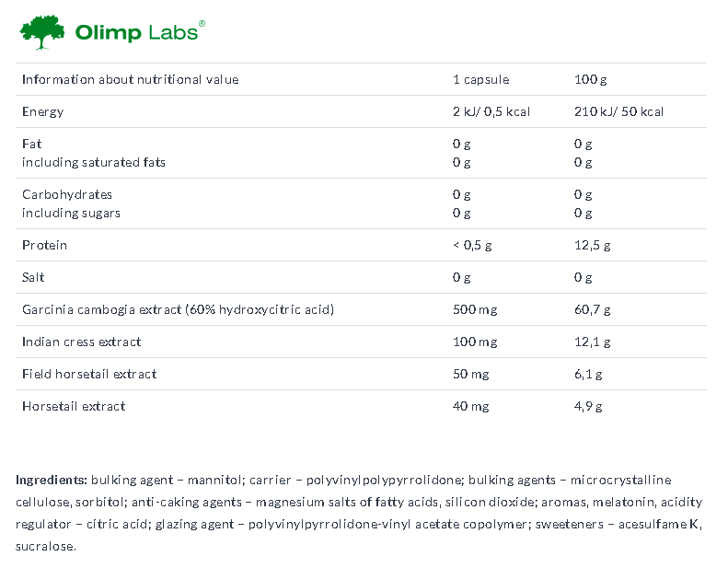This screenshot has width=728, height=568.
Task: Select the '500 mg' Garcinia value
Action: [475, 309]
